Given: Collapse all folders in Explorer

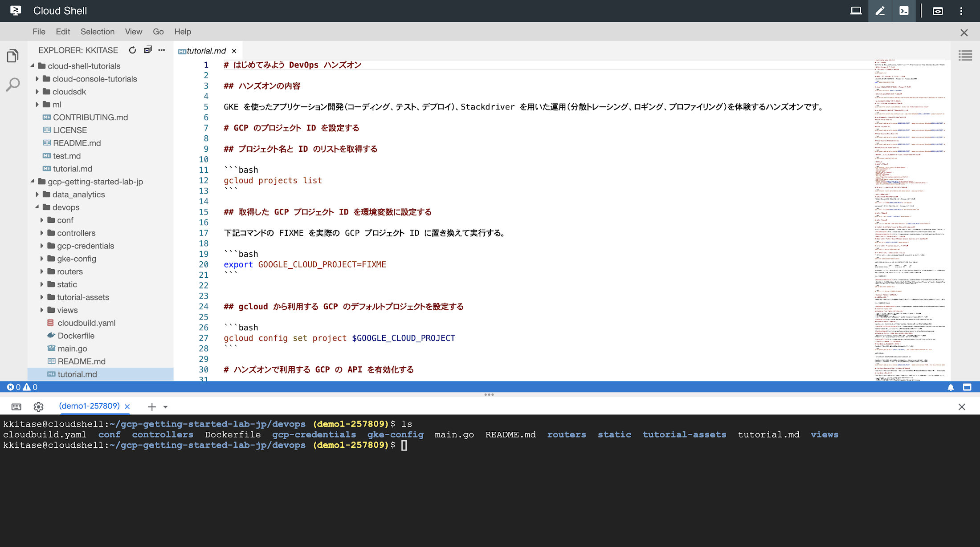Looking at the screenshot, I should [148, 50].
